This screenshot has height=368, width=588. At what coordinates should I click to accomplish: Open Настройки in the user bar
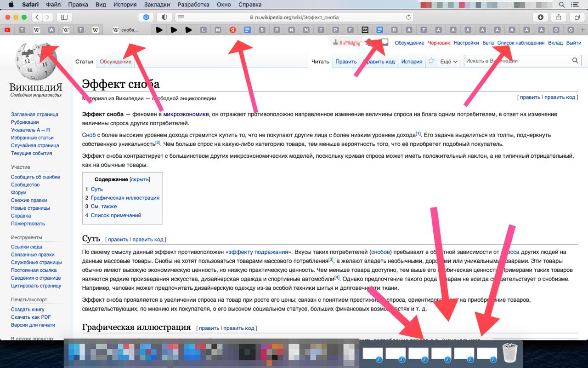coord(466,43)
